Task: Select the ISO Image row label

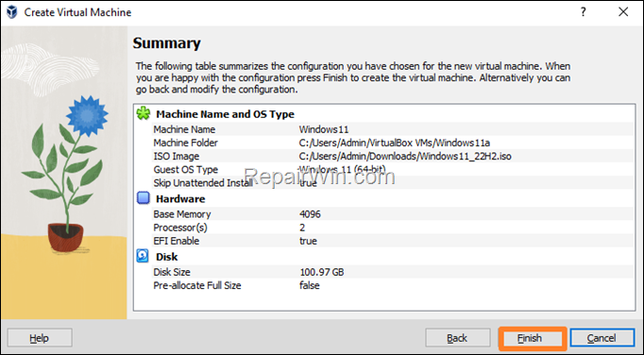Action: tap(177, 156)
